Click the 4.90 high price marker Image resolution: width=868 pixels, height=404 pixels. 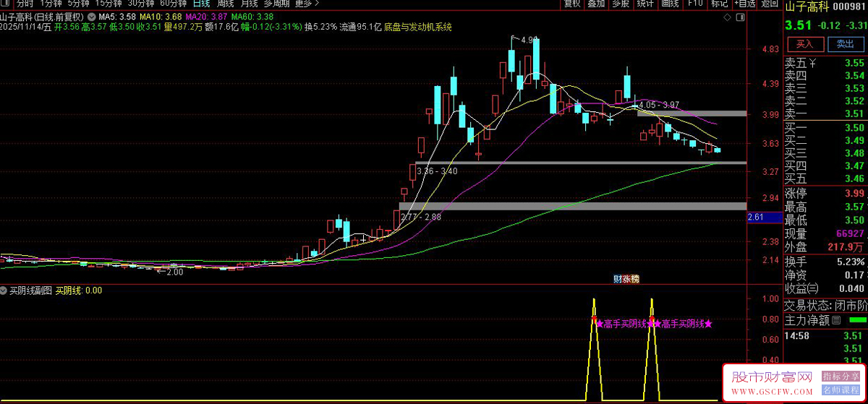(529, 40)
